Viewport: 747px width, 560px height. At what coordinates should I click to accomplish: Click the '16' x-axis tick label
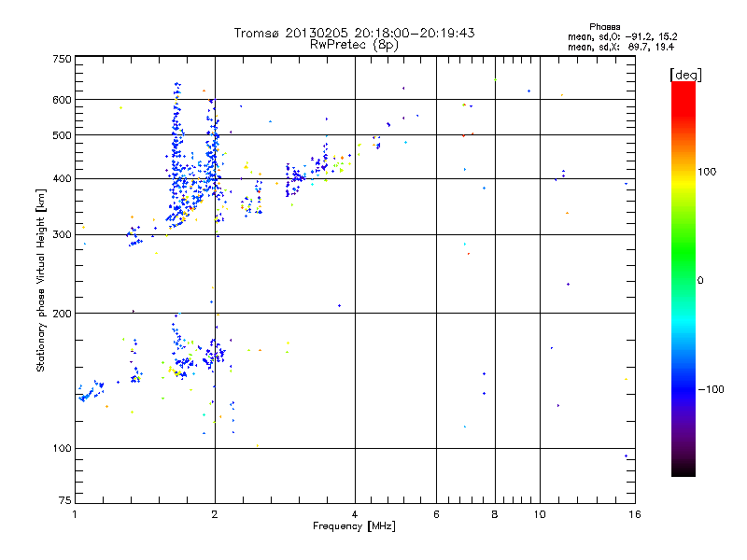[x=635, y=514]
